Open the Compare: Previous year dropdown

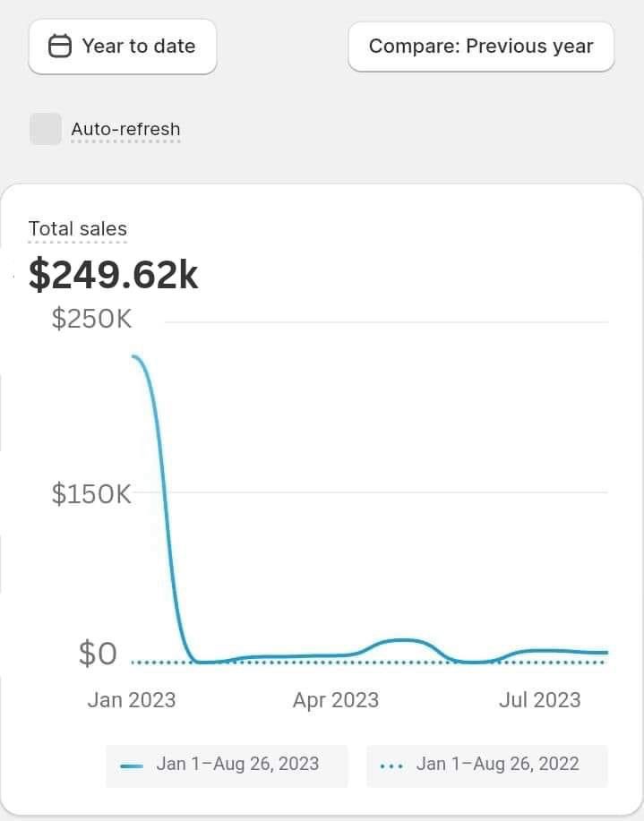481,47
